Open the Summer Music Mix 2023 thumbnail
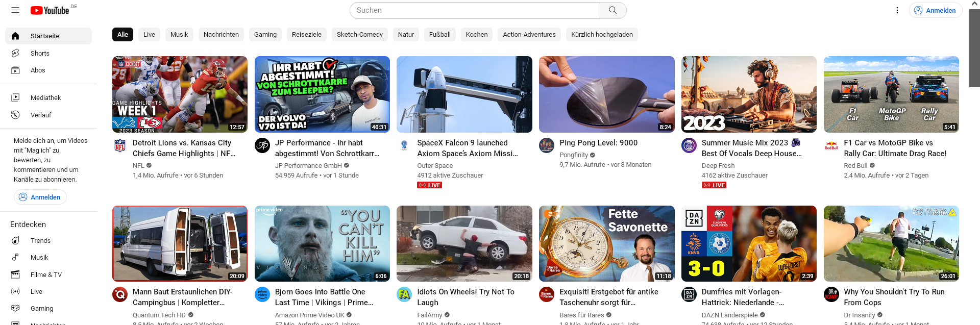This screenshot has width=980, height=325. click(x=749, y=94)
